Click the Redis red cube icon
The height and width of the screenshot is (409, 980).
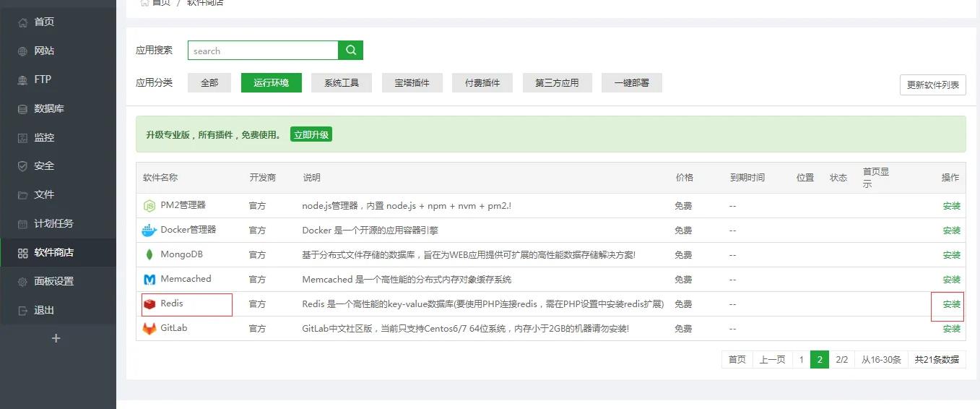[x=149, y=304]
